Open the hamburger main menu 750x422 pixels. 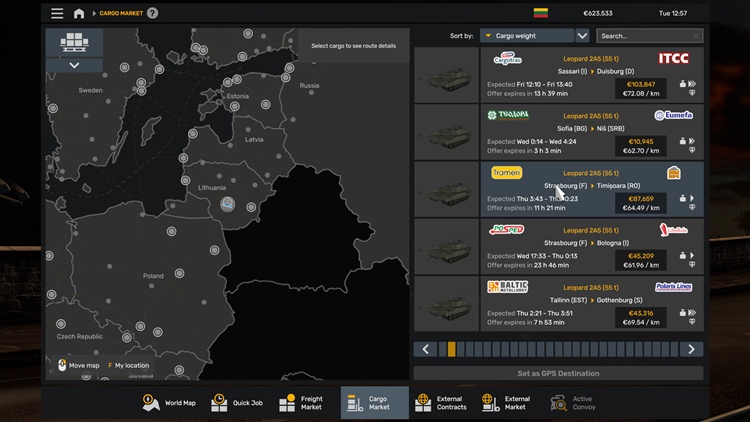(x=57, y=14)
